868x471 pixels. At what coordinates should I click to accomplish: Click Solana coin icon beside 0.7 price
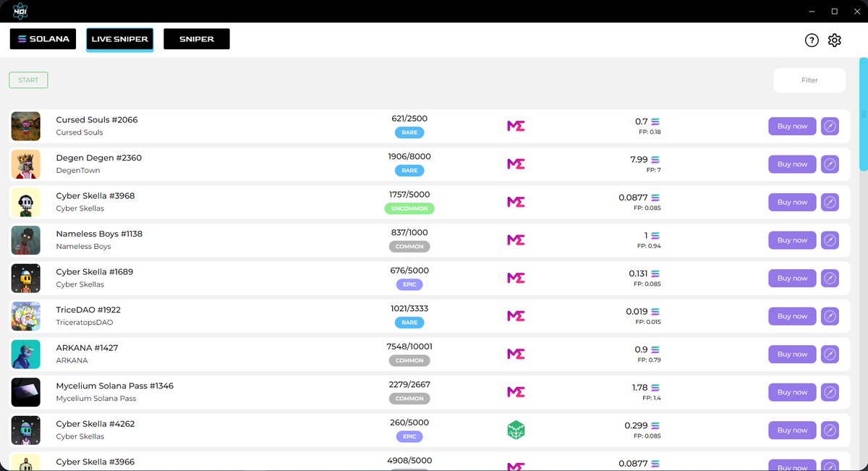(655, 122)
